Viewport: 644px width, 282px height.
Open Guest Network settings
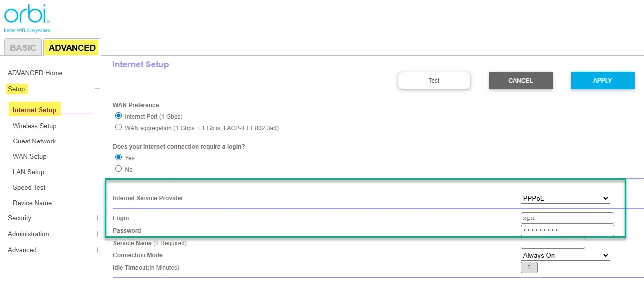click(34, 141)
